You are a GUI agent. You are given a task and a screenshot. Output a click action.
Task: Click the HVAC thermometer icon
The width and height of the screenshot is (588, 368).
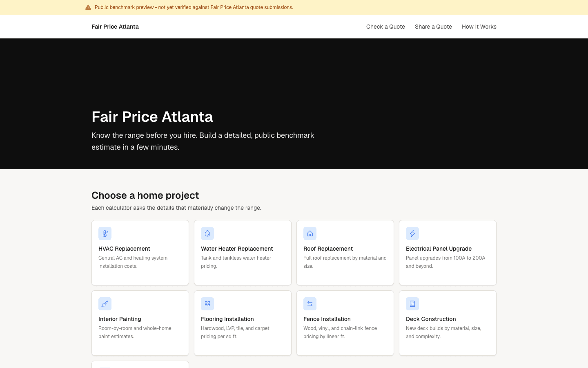point(105,233)
